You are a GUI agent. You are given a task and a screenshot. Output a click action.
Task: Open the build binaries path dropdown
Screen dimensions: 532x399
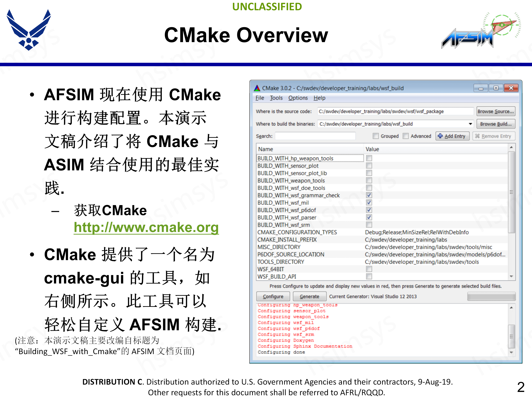click(470, 124)
